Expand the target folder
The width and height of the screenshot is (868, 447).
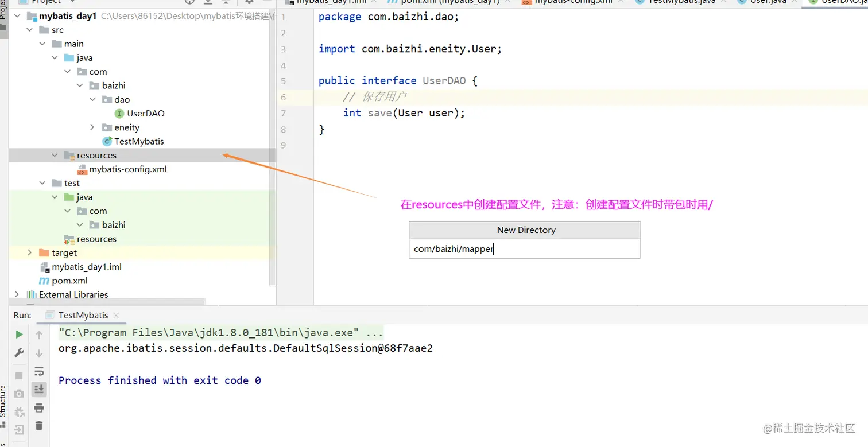click(30, 252)
